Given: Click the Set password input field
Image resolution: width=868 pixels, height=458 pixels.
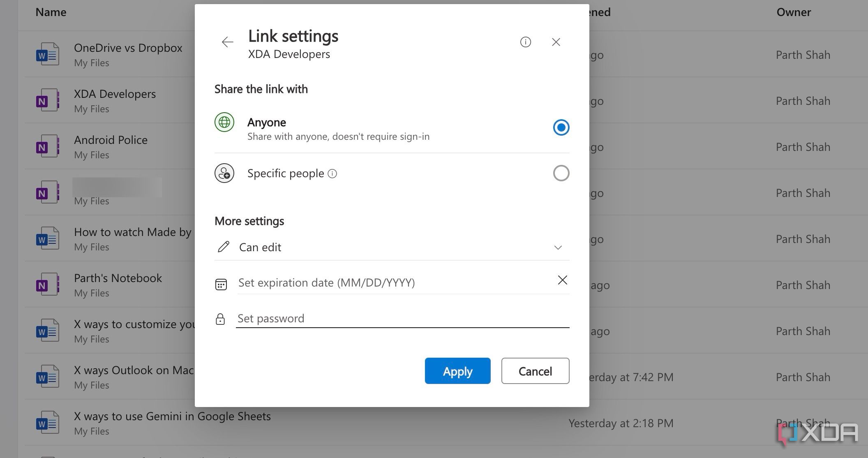Looking at the screenshot, I should pos(402,318).
